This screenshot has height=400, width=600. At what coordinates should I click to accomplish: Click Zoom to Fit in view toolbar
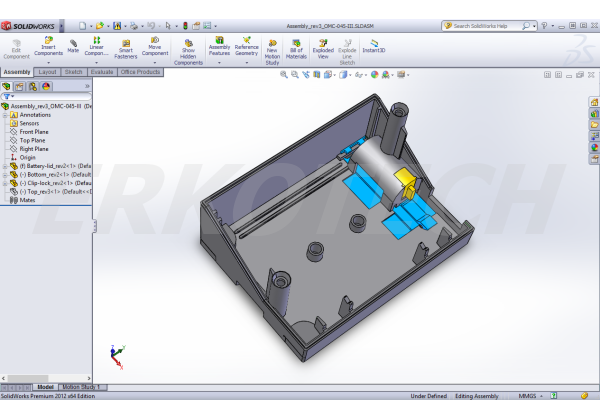pyautogui.click(x=285, y=73)
